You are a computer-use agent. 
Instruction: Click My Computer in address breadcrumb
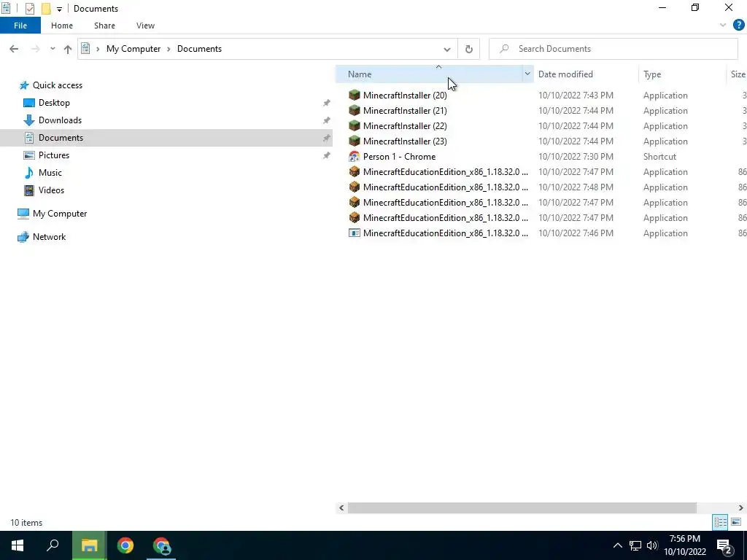coord(133,49)
